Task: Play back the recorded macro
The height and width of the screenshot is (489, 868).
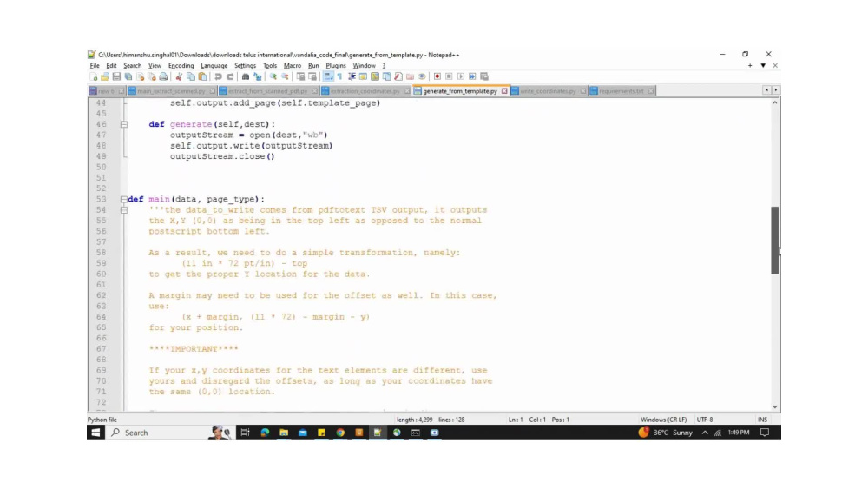Action: click(x=461, y=76)
